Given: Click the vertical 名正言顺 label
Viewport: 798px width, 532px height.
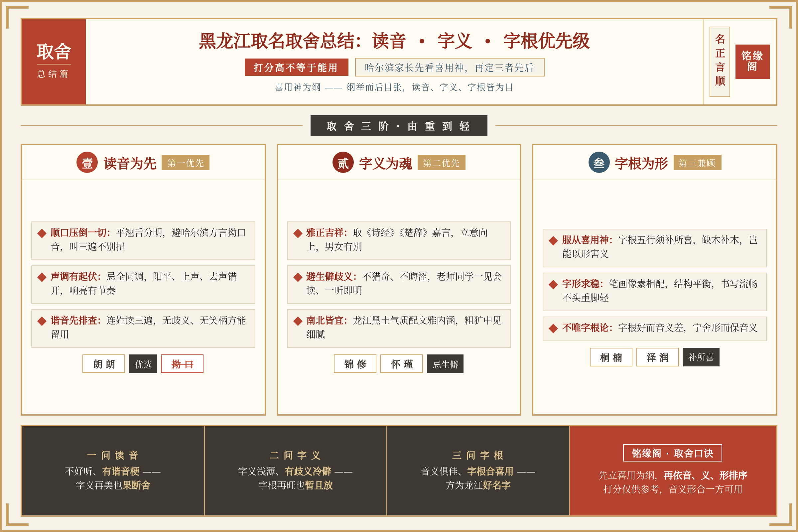Looking at the screenshot, I should (720, 62).
